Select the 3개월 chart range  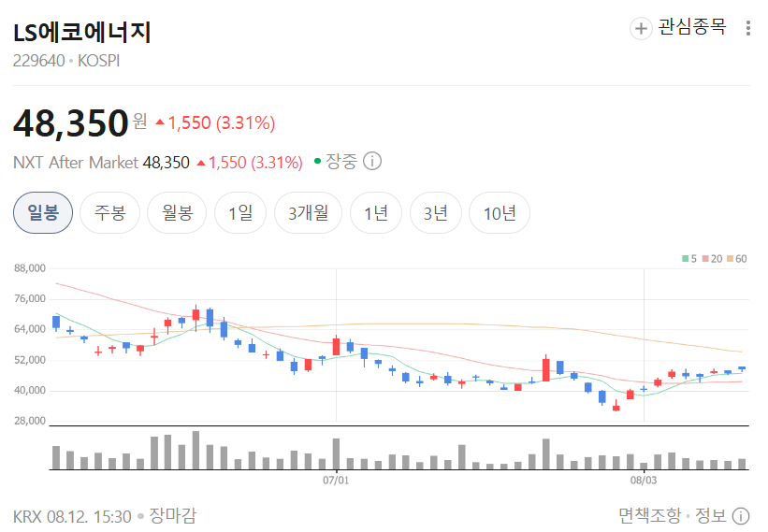308,213
